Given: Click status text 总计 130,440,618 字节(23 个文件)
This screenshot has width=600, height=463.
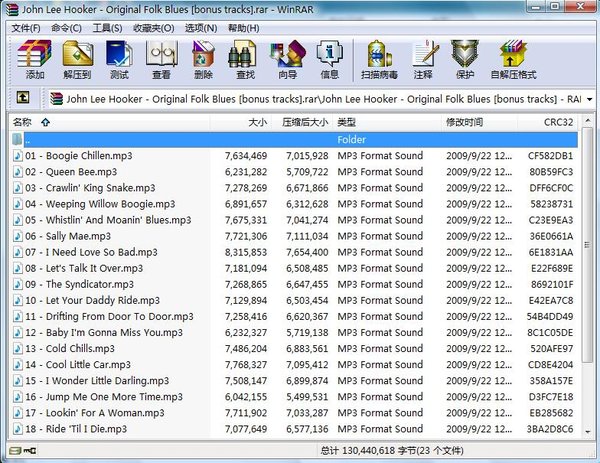Looking at the screenshot, I should (x=392, y=450).
